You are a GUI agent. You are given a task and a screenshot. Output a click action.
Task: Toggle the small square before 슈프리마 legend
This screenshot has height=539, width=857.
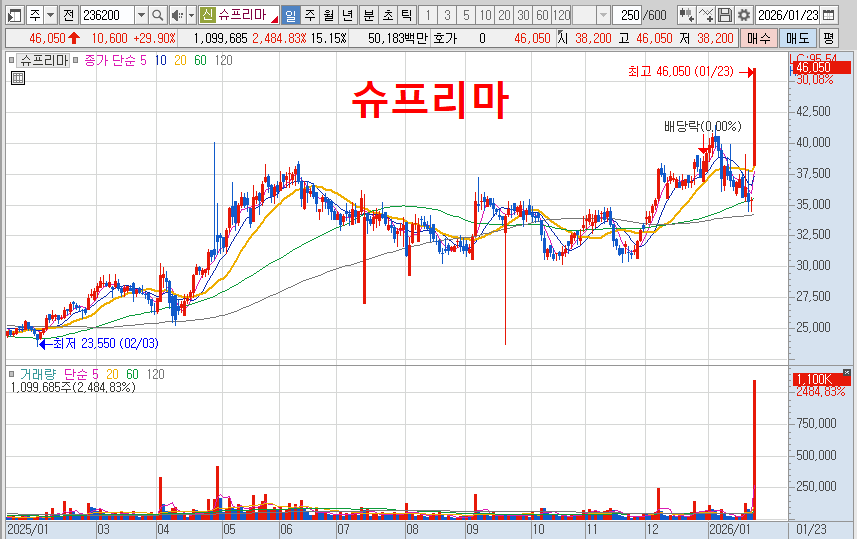pos(11,60)
